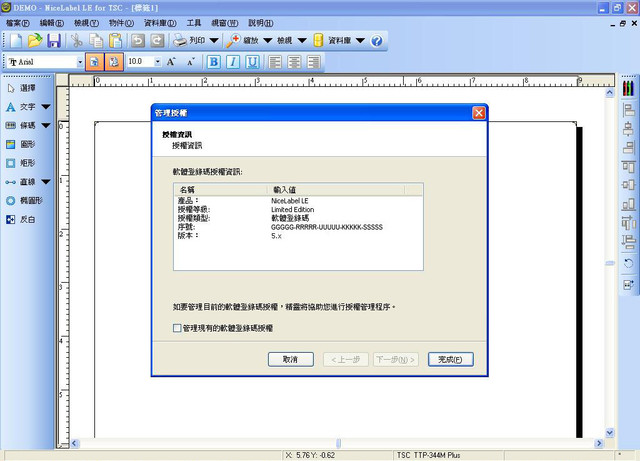Open the 編輯(E) menu
640x461 pixels.
[x=51, y=23]
